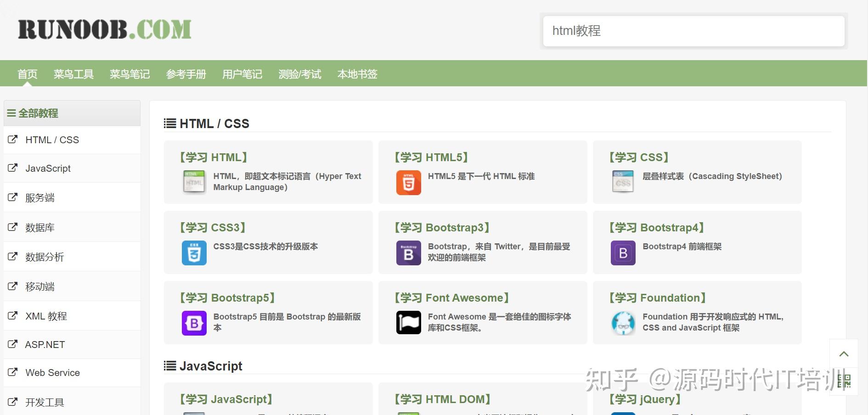Click the list icon next to HTML / CSS heading

point(170,123)
